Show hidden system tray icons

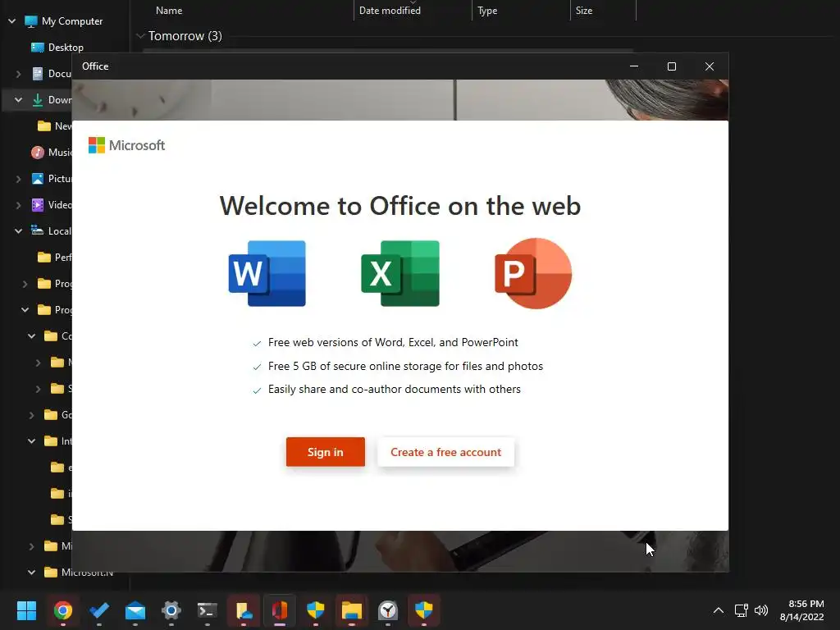point(719,610)
